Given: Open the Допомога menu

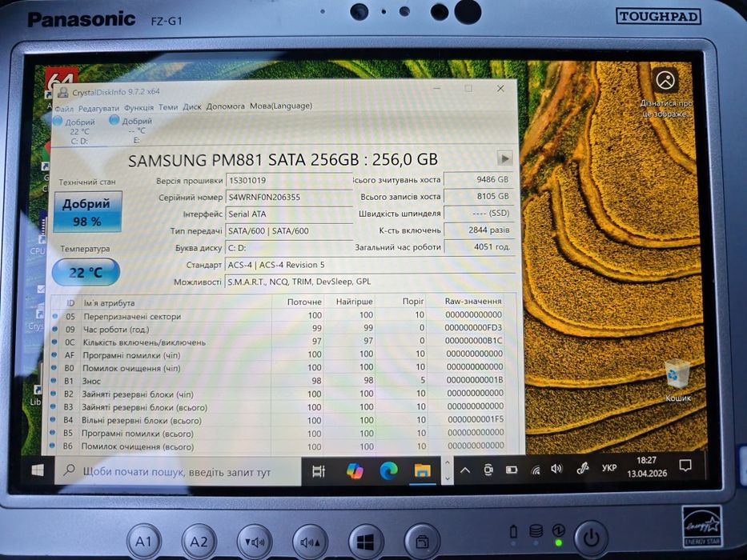Looking at the screenshot, I should (x=225, y=106).
